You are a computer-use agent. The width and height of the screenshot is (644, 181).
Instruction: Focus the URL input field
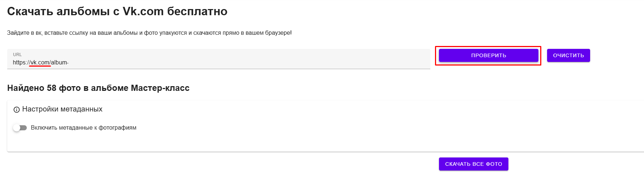click(x=219, y=59)
